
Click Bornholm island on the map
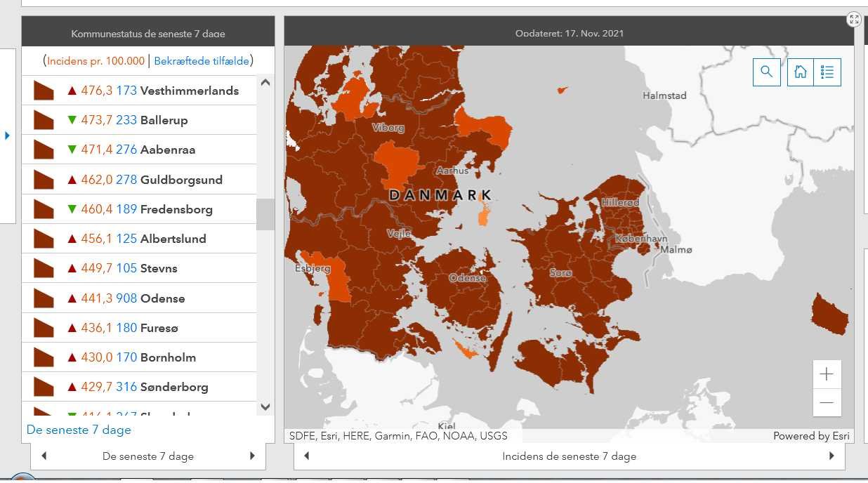[x=830, y=315]
